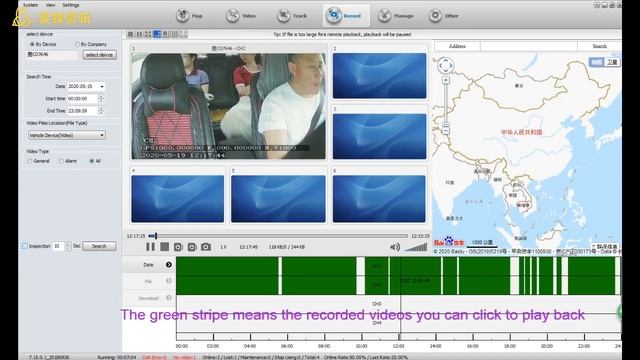Select video window 3

[x=380, y=136]
